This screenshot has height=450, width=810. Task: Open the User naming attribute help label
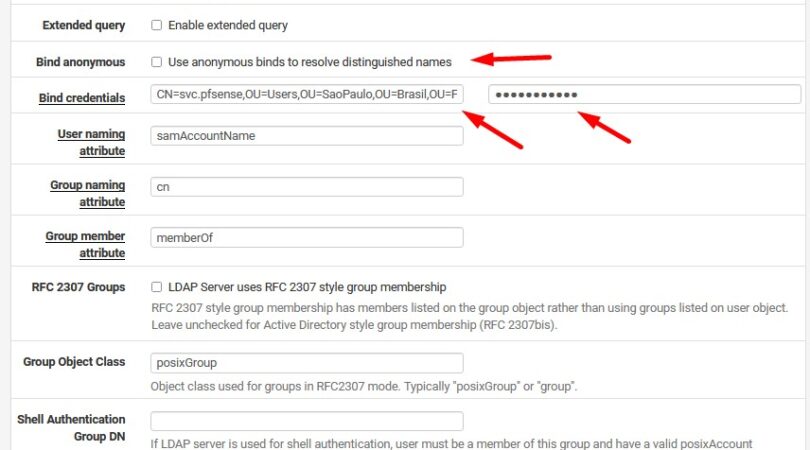click(x=91, y=142)
